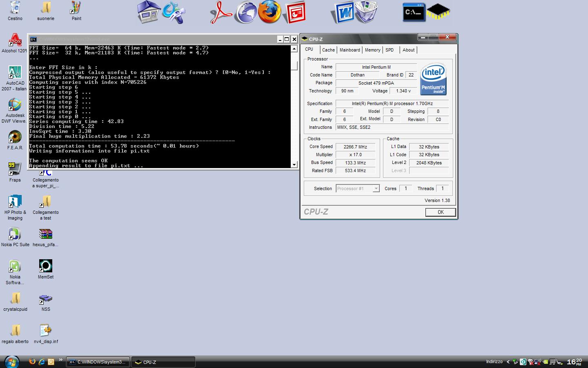Click command prompt scrollbar thumb
Image resolution: width=588 pixels, height=368 pixels.
point(294,65)
